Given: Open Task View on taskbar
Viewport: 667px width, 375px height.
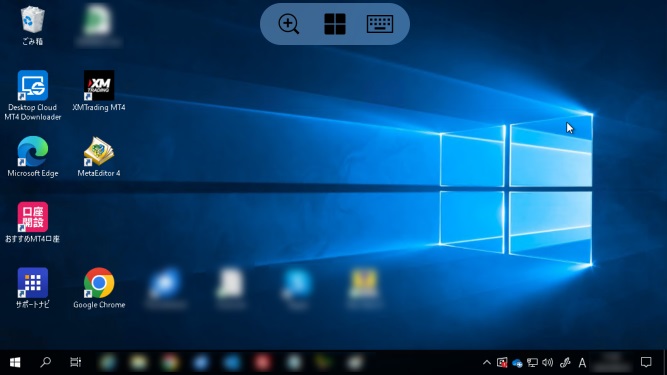Looking at the screenshot, I should (x=75, y=362).
